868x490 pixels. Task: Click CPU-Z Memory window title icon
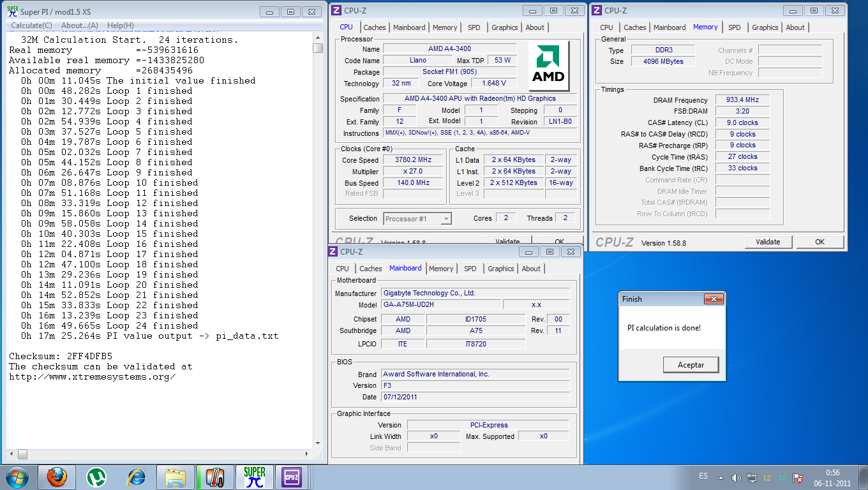pyautogui.click(x=597, y=10)
